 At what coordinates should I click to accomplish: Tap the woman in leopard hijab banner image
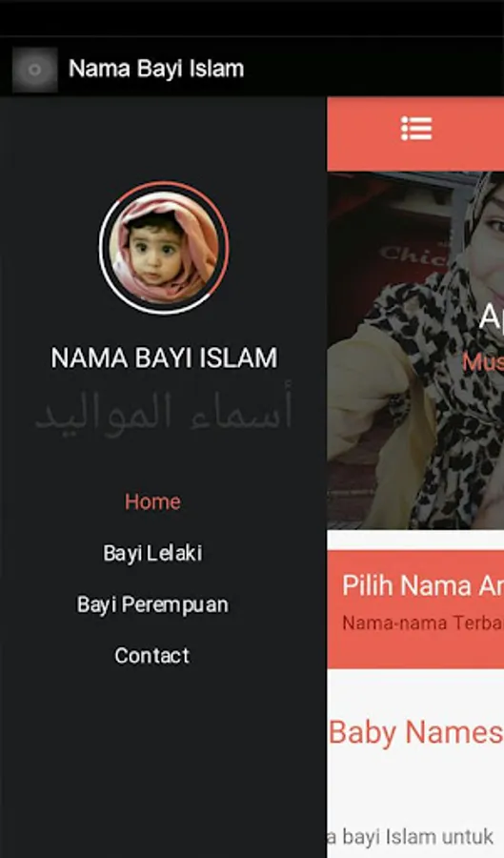click(415, 350)
